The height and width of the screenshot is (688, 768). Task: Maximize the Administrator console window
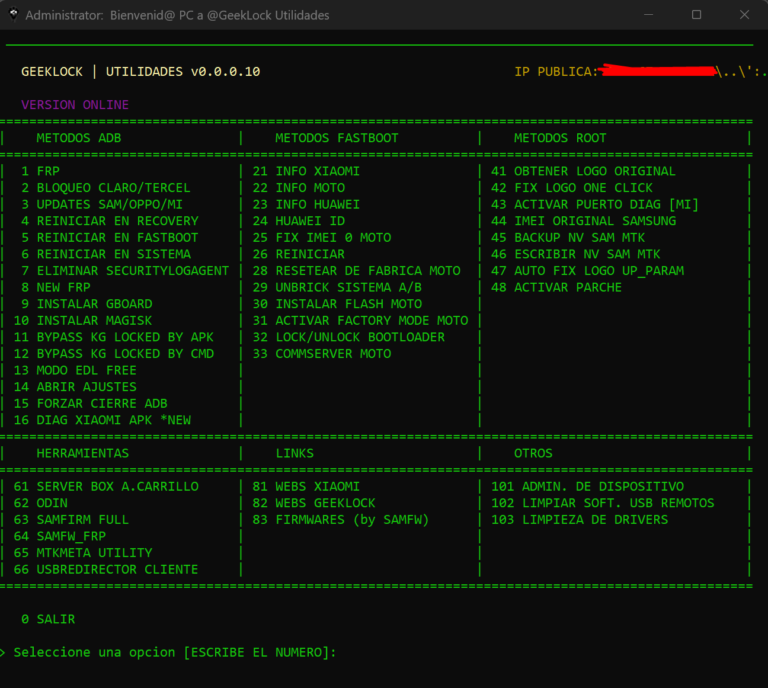697,15
